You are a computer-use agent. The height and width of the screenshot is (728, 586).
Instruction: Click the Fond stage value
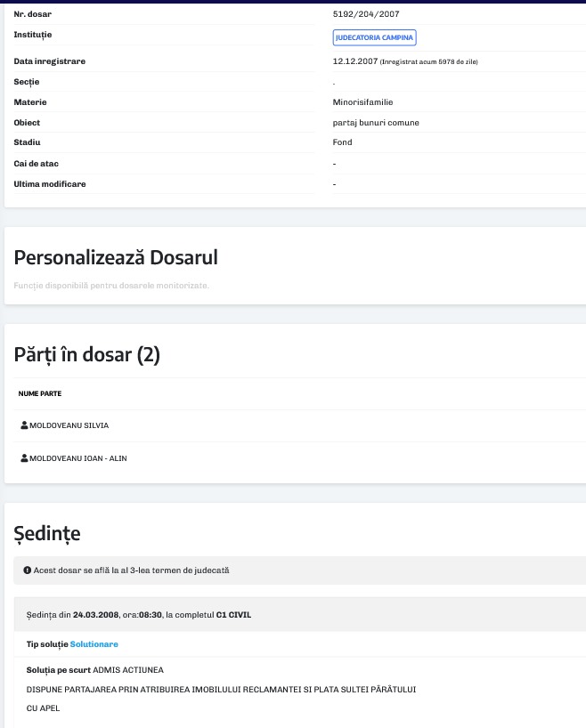click(343, 142)
